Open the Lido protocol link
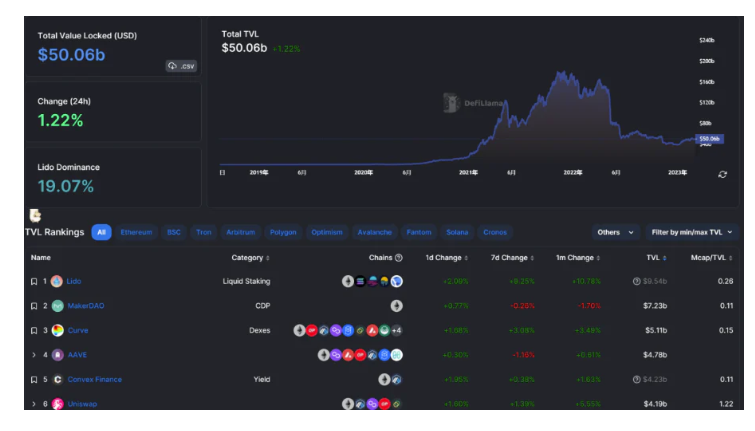The width and height of the screenshot is (755, 431). tap(74, 281)
